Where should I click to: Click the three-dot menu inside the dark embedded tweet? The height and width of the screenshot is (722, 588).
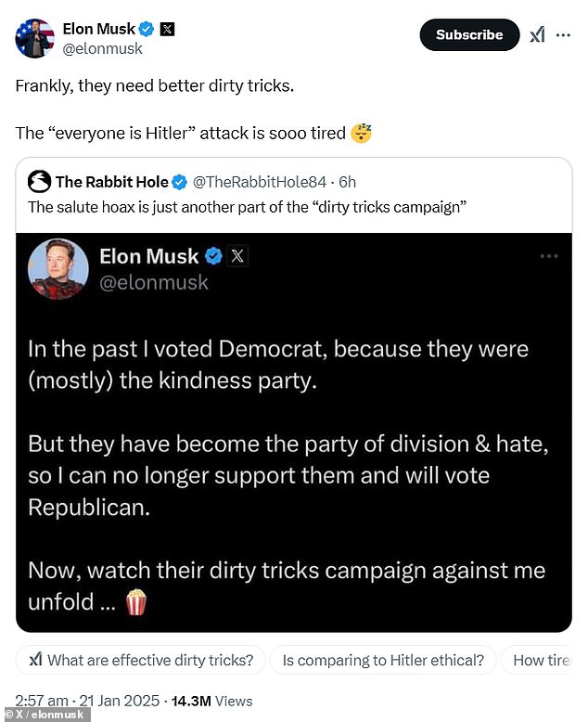[x=549, y=256]
